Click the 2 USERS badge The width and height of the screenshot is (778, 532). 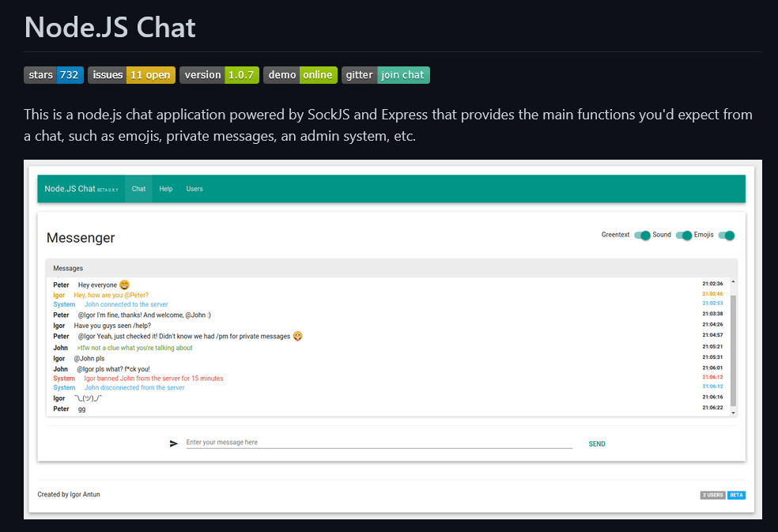click(712, 495)
